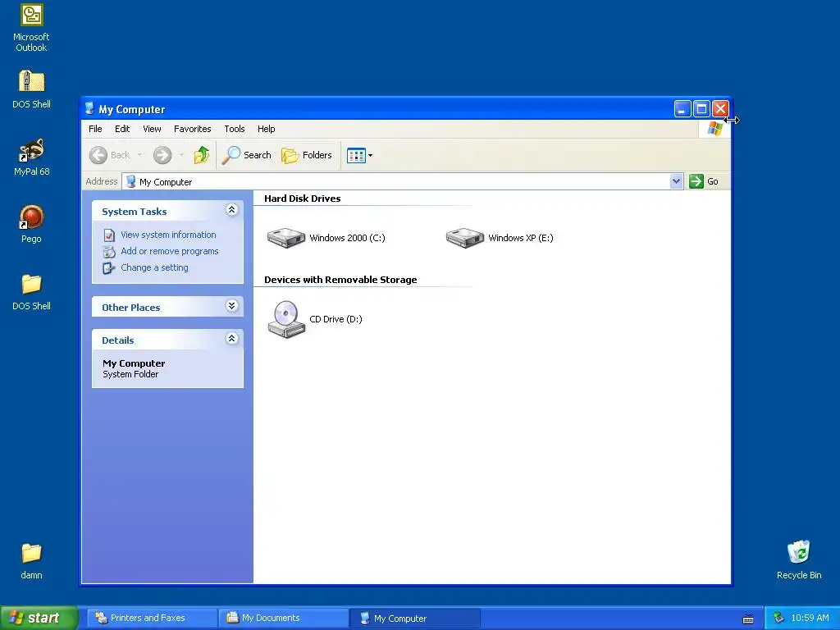The width and height of the screenshot is (840, 630).
Task: Select the Pego desktop shortcut
Action: click(31, 224)
